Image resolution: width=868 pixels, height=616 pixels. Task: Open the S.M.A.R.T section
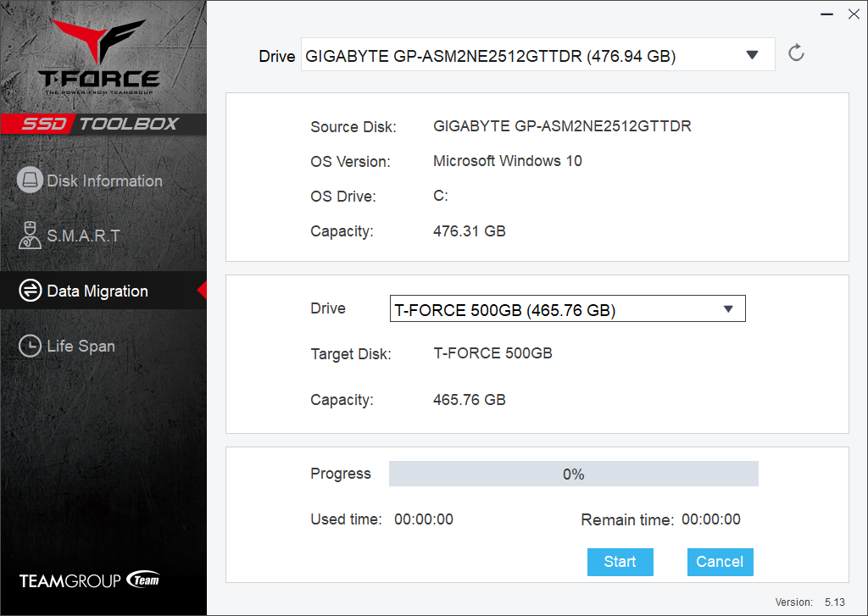103,236
